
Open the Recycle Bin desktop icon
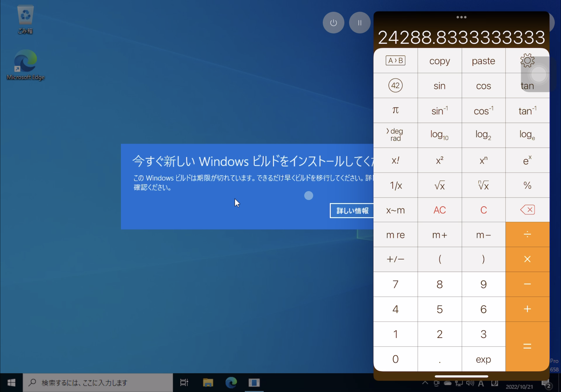25,20
